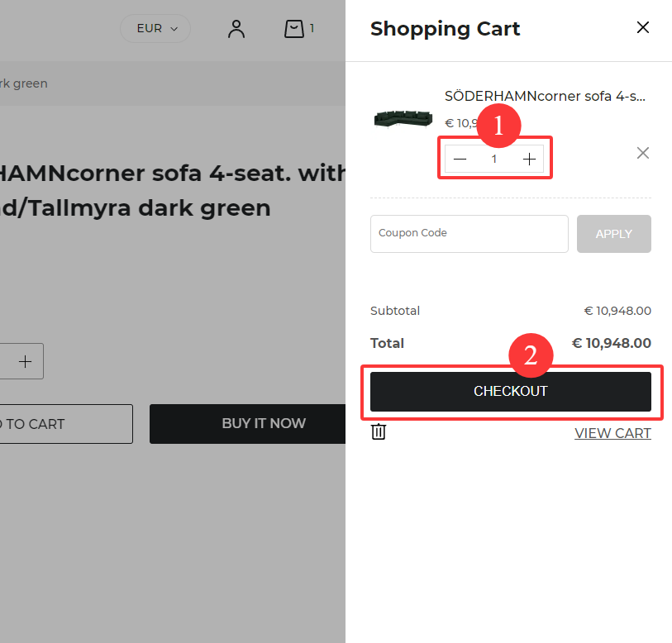Screen dimensions: 672x643
Task: Open the EUR currency dropdown
Action: 155,28
